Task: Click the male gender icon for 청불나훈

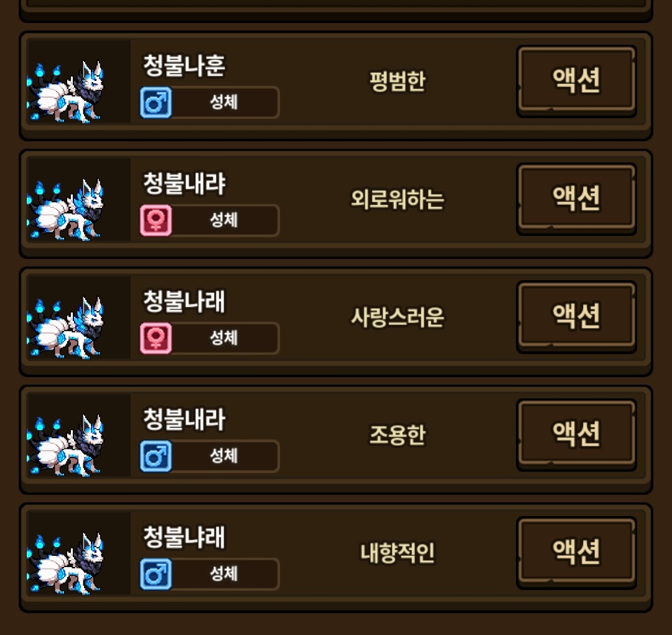Action: (156, 103)
